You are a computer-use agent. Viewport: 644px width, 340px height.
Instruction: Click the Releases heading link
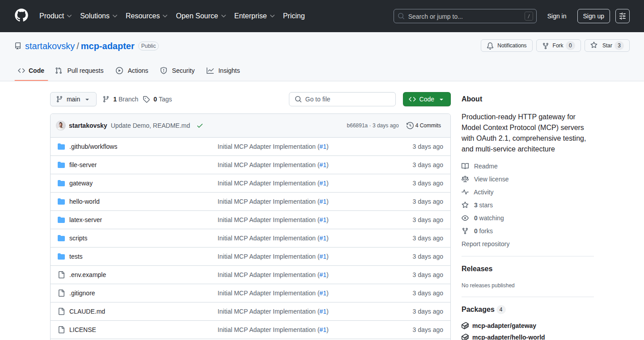click(477, 269)
